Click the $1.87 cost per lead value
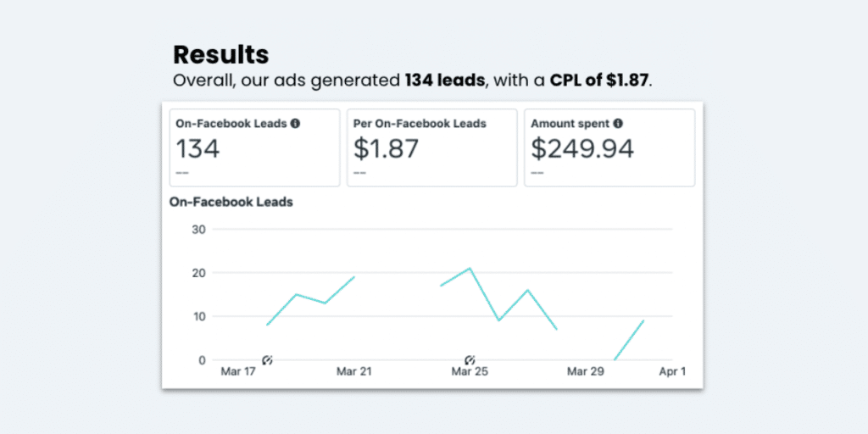The height and width of the screenshot is (434, 868). [x=386, y=149]
